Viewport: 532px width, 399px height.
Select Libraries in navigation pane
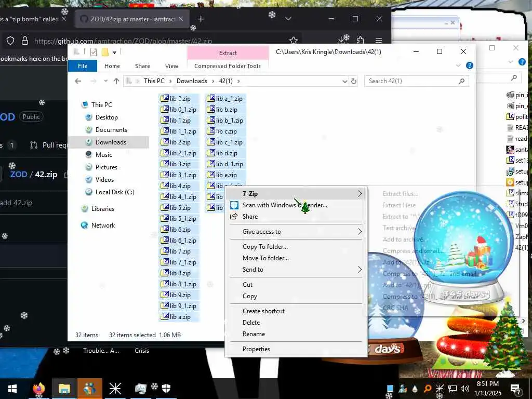pyautogui.click(x=102, y=209)
